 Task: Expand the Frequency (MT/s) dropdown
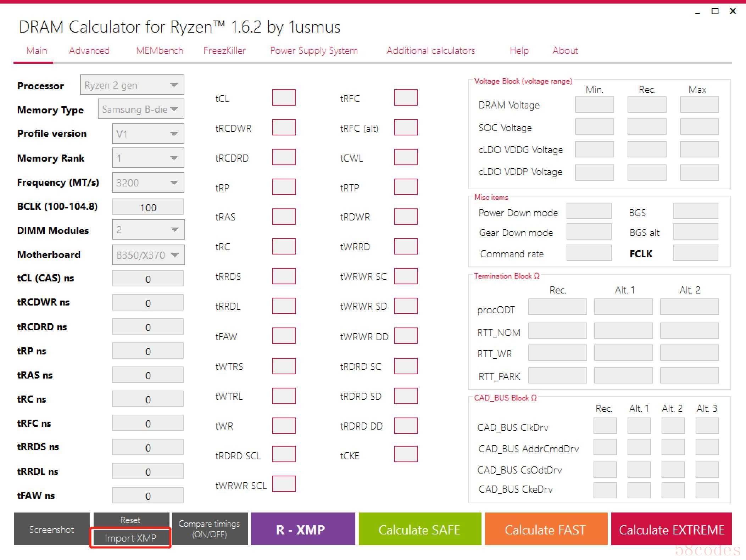point(148,183)
